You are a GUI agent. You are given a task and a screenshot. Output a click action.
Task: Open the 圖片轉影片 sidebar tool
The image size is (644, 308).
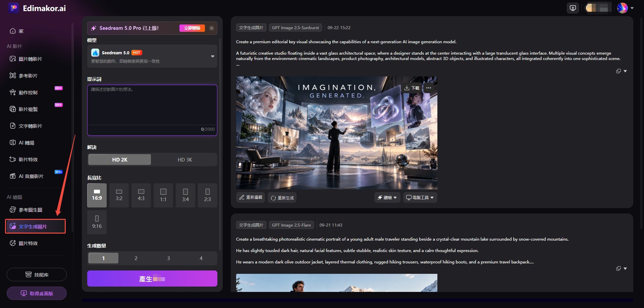(x=30, y=59)
